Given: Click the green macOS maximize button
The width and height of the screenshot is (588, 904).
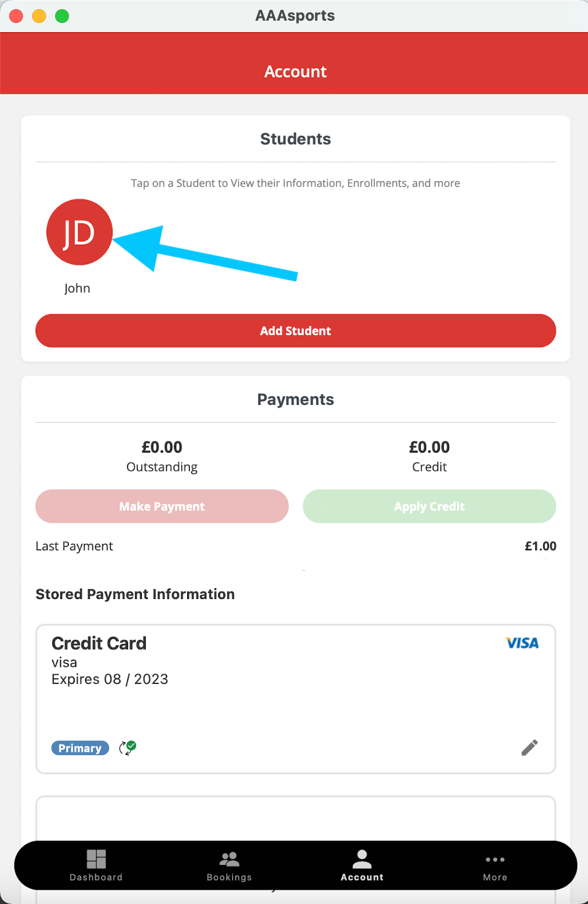Looking at the screenshot, I should click(x=62, y=16).
